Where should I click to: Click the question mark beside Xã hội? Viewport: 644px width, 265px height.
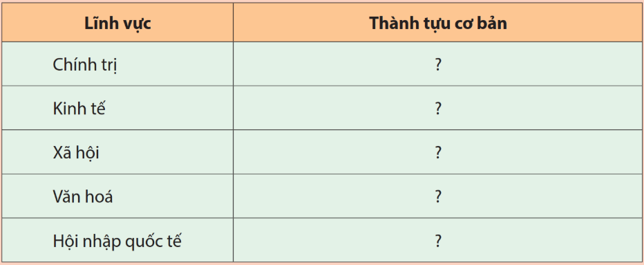pos(438,153)
